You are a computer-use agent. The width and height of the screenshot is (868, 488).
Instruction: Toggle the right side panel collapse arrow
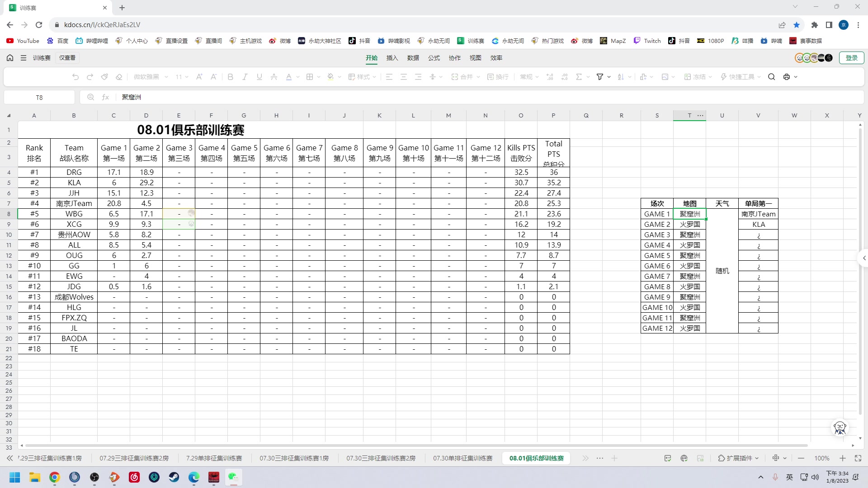(x=864, y=258)
